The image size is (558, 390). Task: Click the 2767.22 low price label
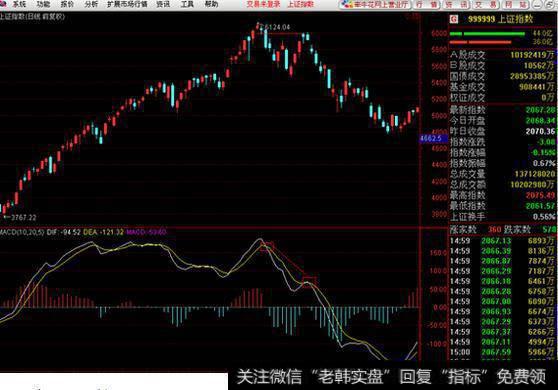click(23, 217)
